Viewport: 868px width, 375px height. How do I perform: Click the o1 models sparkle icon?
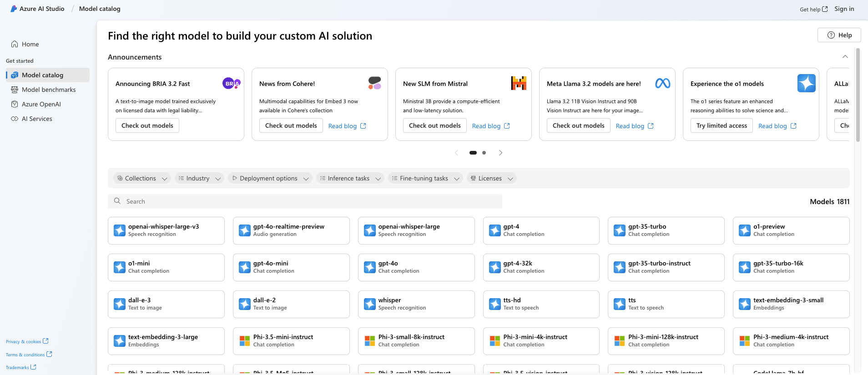click(806, 83)
